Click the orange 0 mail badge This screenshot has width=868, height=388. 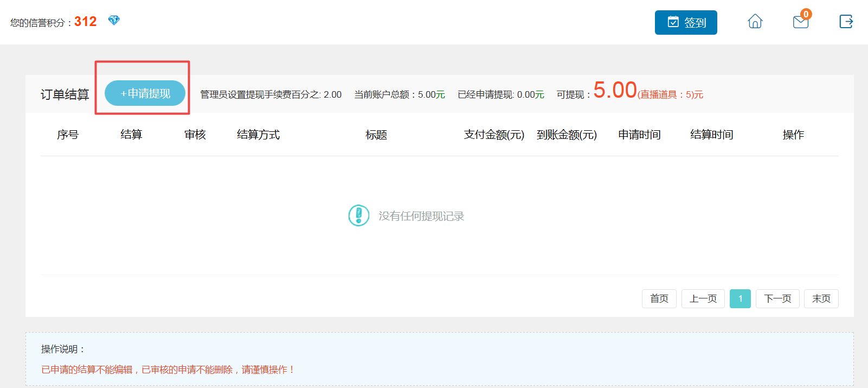point(806,14)
